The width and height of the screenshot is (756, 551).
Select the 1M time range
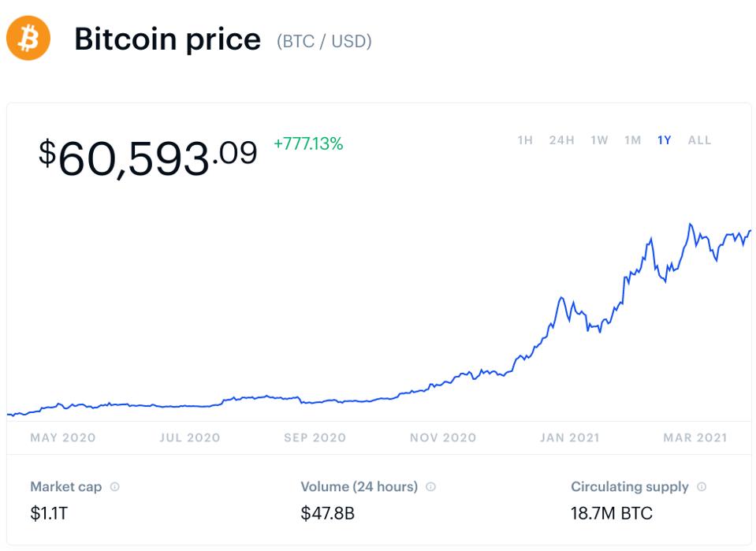[632, 140]
